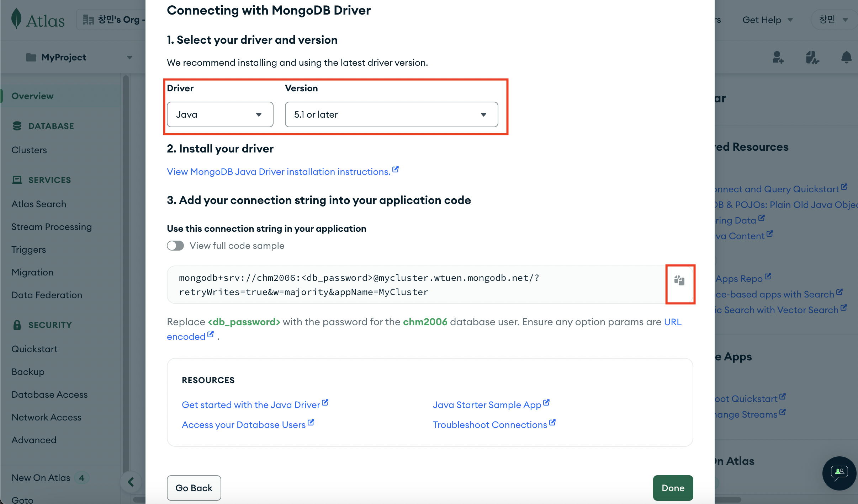Expand the Version dropdown showing 5.1 or later
Viewport: 858px width, 504px height.
[x=391, y=114]
